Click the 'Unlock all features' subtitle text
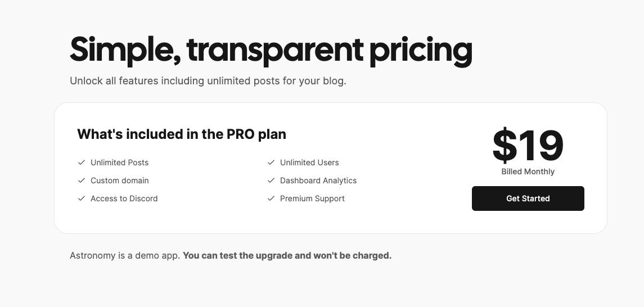Viewport: 644px width, 307px height. tap(208, 81)
